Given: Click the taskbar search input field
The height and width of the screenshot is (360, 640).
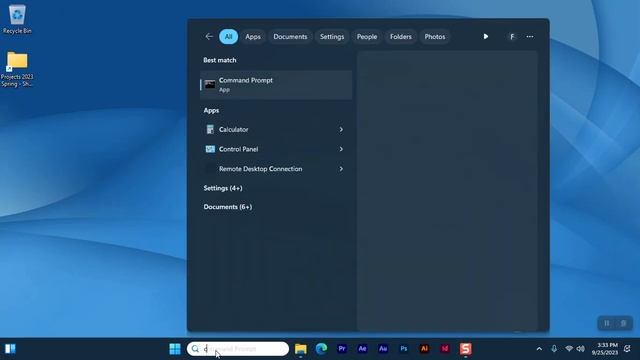Looking at the screenshot, I should click(x=238, y=349).
